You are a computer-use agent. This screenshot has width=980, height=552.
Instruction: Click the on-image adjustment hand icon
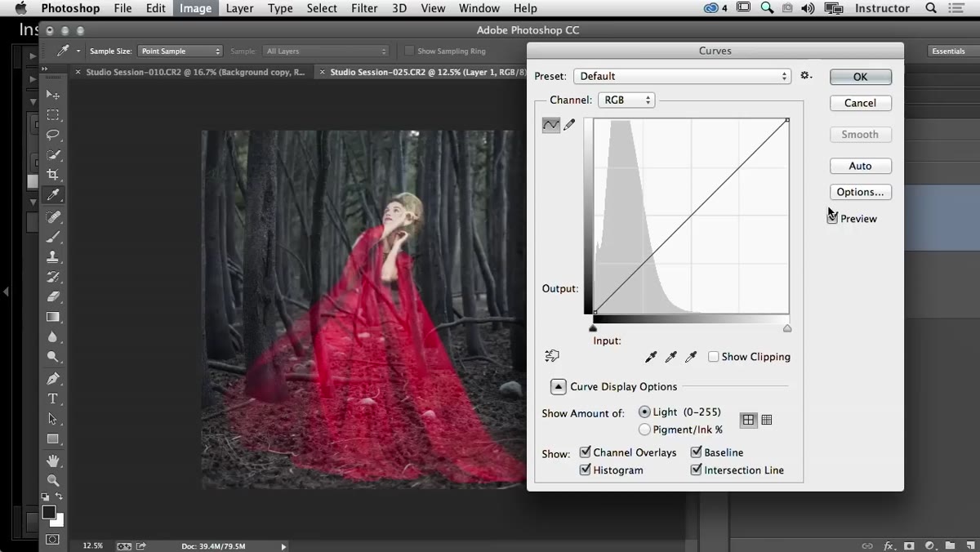tap(552, 356)
